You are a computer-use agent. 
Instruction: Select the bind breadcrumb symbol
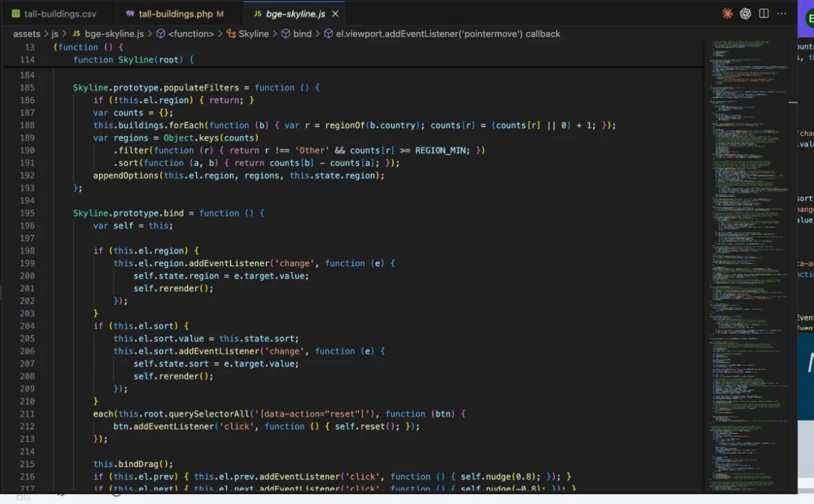click(302, 33)
